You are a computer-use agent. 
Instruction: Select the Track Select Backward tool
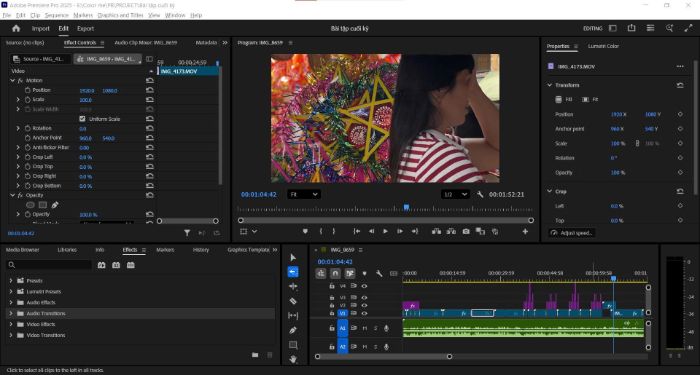coord(293,272)
